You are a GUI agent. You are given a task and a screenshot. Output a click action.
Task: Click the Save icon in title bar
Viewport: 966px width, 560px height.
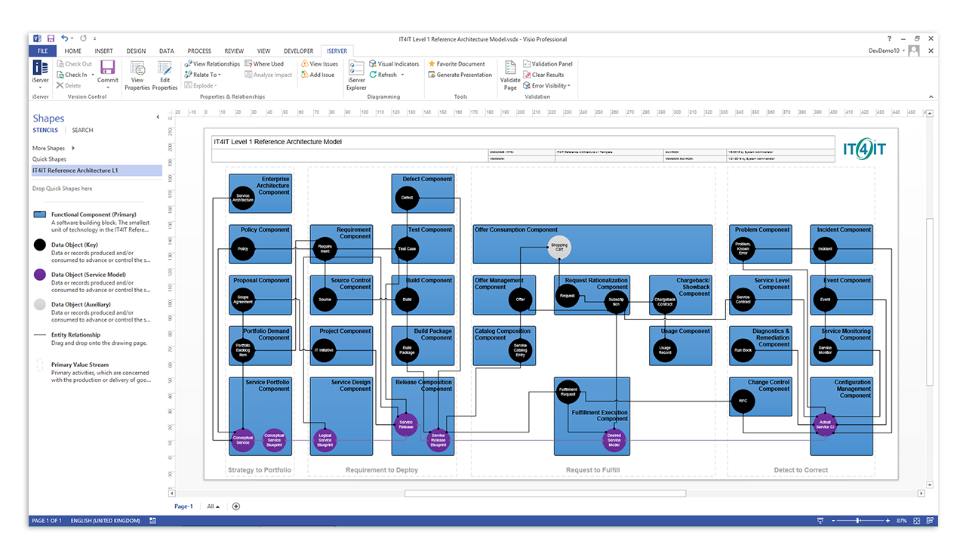tap(51, 38)
